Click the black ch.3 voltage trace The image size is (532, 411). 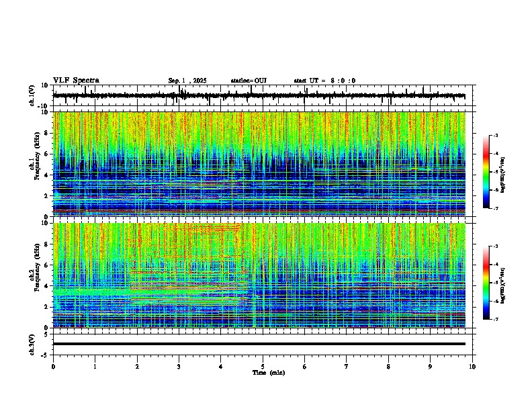click(x=259, y=344)
